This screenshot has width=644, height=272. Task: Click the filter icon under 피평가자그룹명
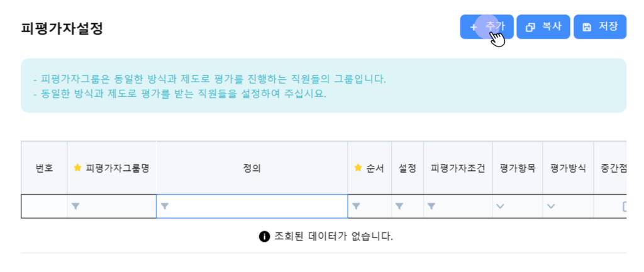click(75, 206)
